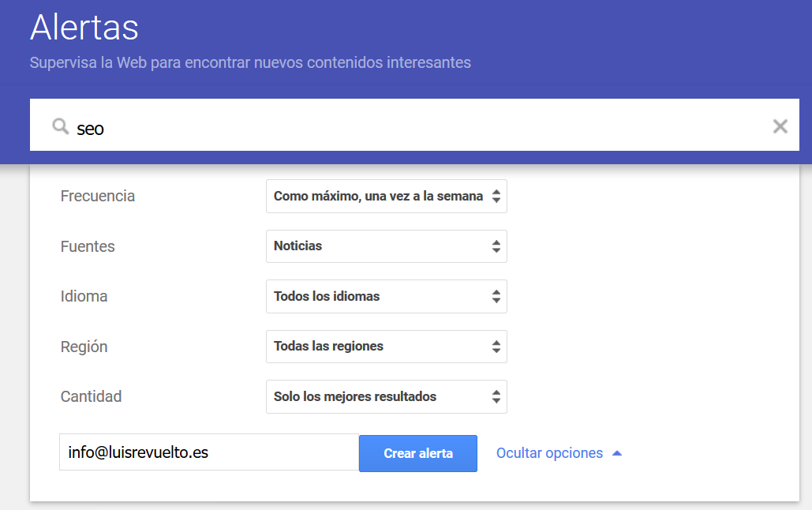Click the up-down arrows on the Cantidad selector
The image size is (812, 510).
pyautogui.click(x=496, y=397)
